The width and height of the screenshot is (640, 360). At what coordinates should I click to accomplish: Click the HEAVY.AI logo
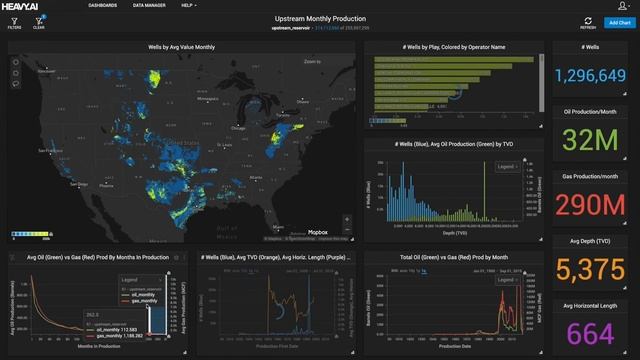(20, 6)
